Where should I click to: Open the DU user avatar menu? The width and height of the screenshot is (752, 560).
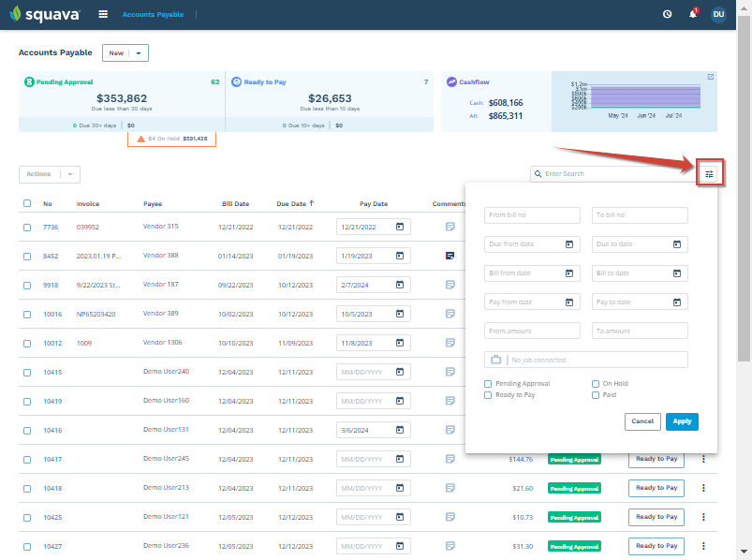[x=718, y=14]
